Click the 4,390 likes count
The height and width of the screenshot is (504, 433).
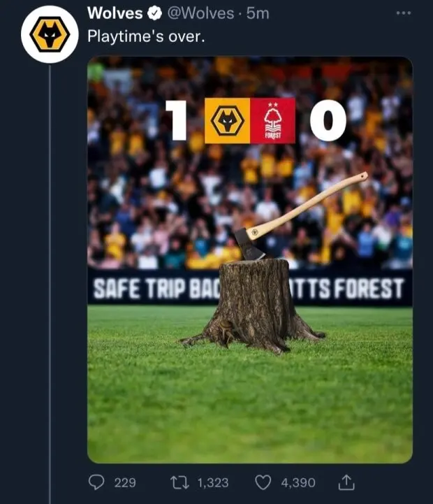(x=298, y=482)
